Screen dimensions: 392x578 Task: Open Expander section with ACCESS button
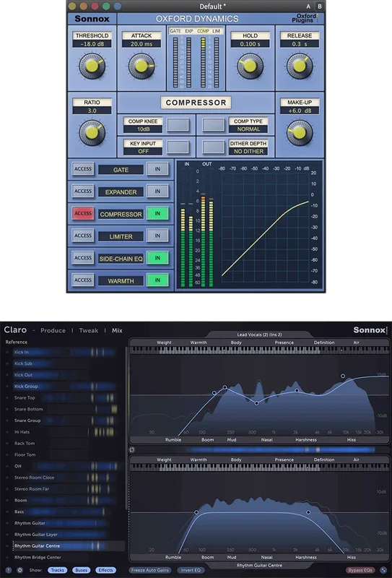(x=83, y=191)
